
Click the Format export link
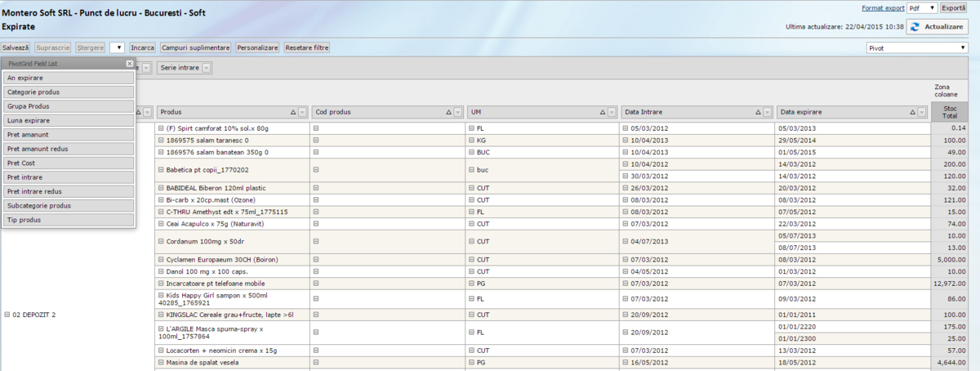883,8
